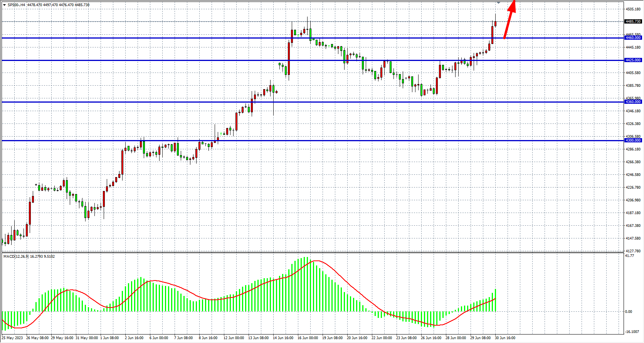644x343 pixels.
Task: Click the red upward arrow drawing
Action: click(x=509, y=19)
